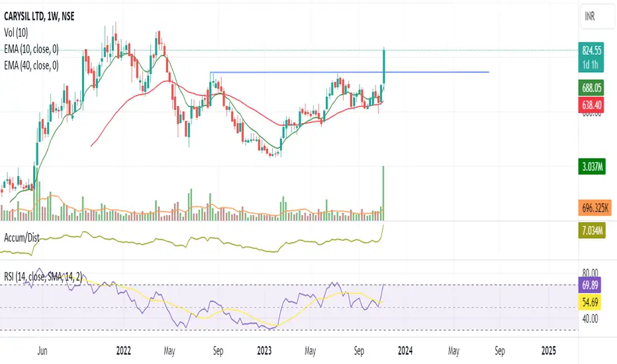Select the EMA (40, close, 0) legend
617x364 pixels.
coord(31,66)
